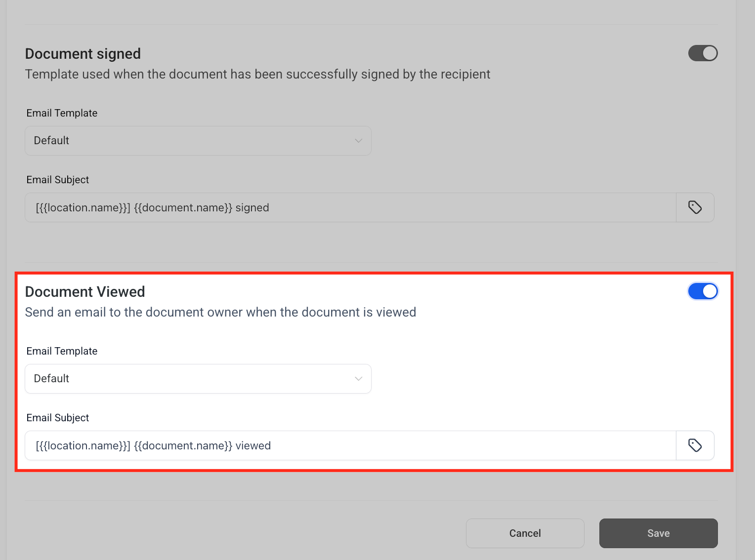Open Email Template dropdown under Document Viewed

[x=198, y=379]
